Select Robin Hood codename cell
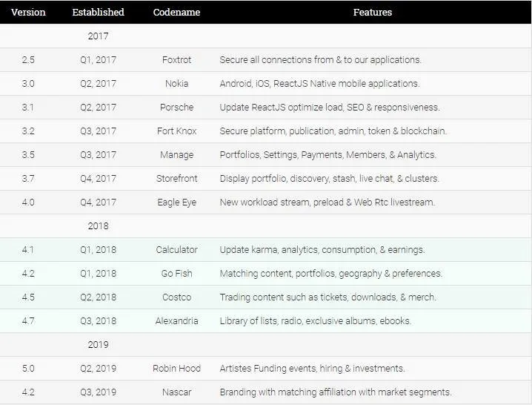This screenshot has width=532, height=405. coord(176,369)
